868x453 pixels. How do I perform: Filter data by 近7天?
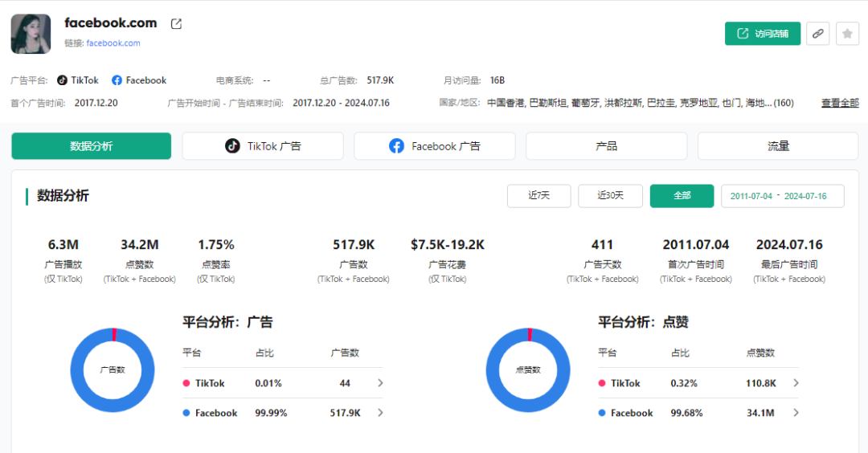[x=538, y=196]
